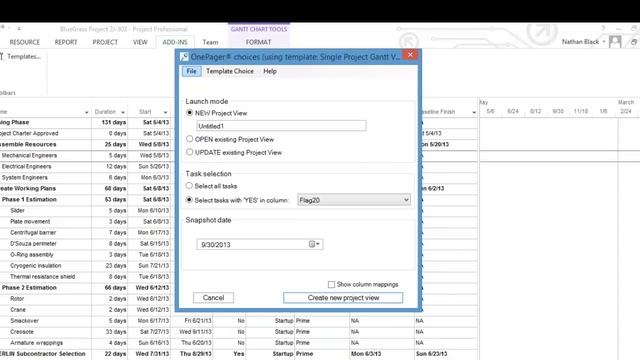Open Nathan Black account dropdown arrow
Screen dimensions: 640x360
[x=604, y=42]
